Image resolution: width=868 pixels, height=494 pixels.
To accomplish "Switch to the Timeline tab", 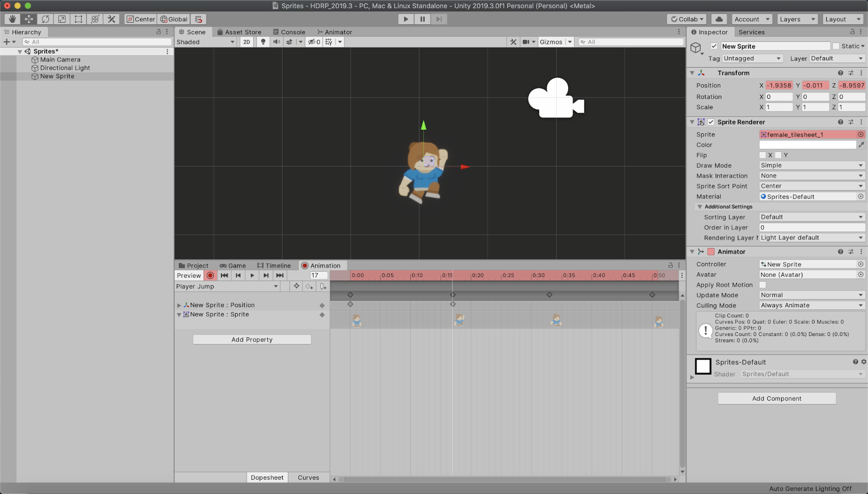I will point(274,266).
